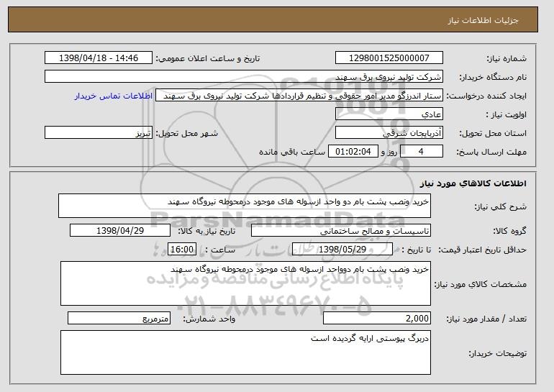Screen dimensions: 554x392
Task: Select the goods group field تاسیسات و مصالح ساختمانی
Action: [x=341, y=231]
